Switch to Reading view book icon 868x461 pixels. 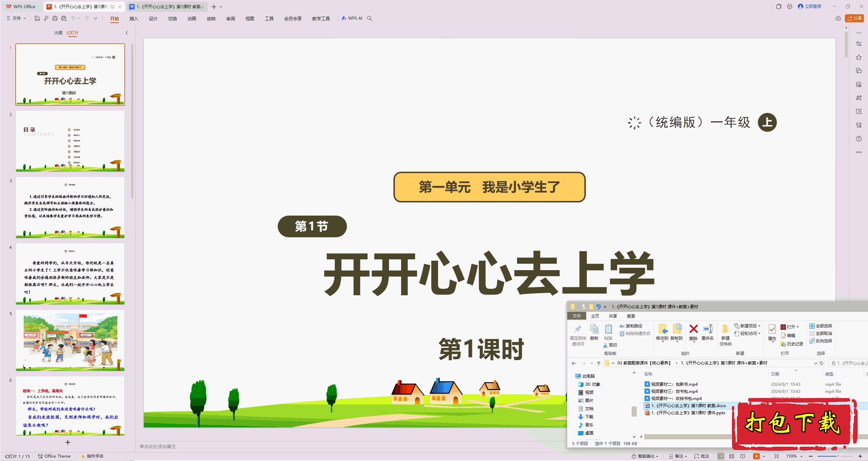click(743, 456)
